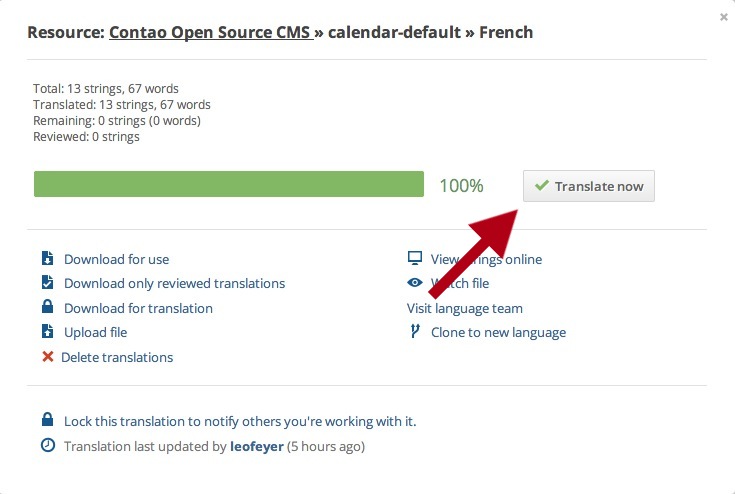Screen dimensions: 735x494
Task: Select Download only reviewed translations
Action: click(174, 283)
